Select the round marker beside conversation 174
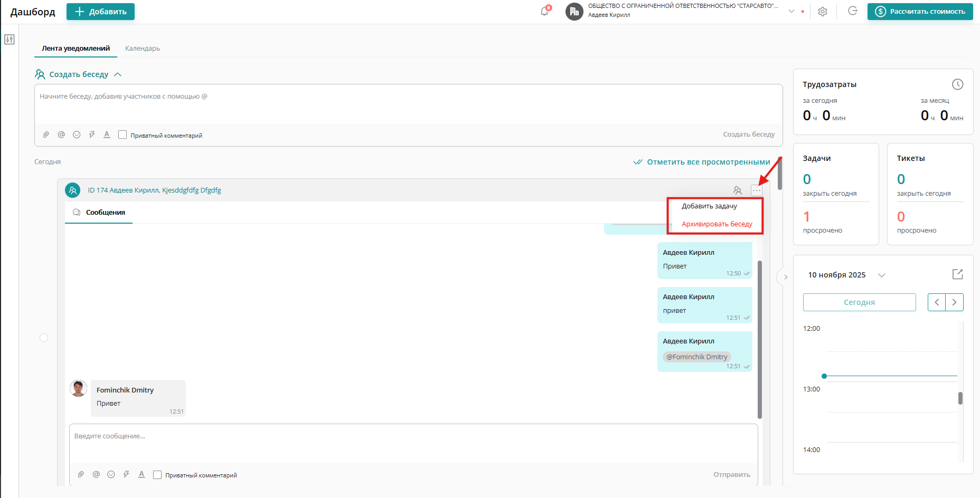 click(44, 338)
